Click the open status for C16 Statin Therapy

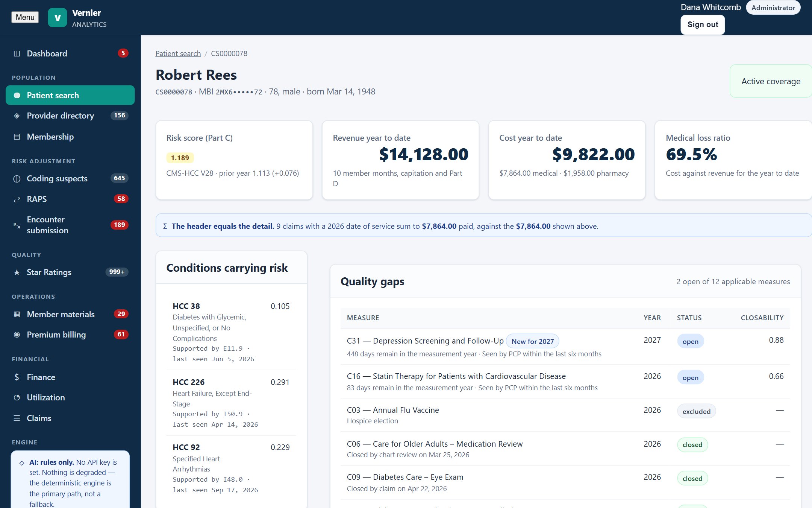click(691, 377)
